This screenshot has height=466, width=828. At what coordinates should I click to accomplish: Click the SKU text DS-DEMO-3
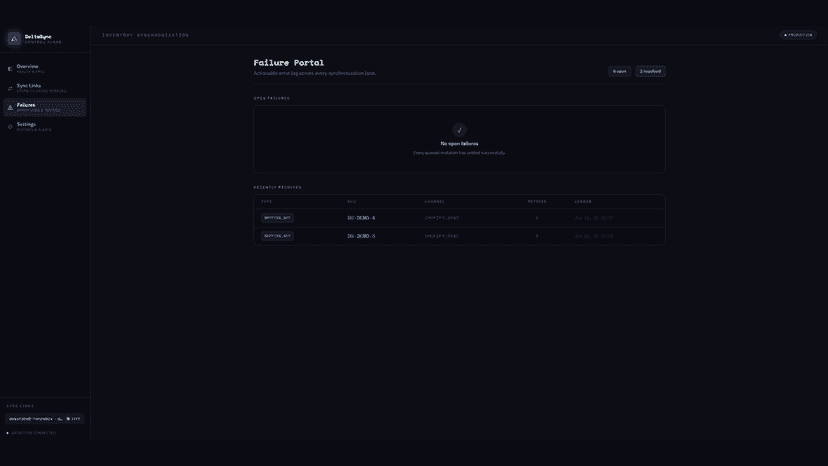[361, 236]
